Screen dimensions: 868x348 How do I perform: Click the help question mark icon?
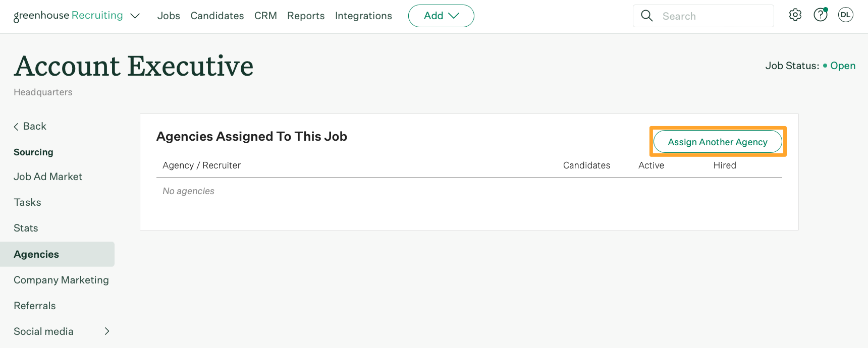(820, 16)
